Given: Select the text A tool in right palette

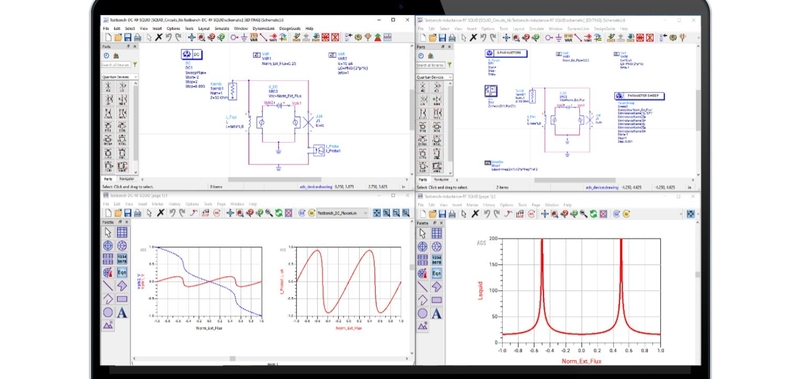Looking at the screenshot, I should coord(437,313).
